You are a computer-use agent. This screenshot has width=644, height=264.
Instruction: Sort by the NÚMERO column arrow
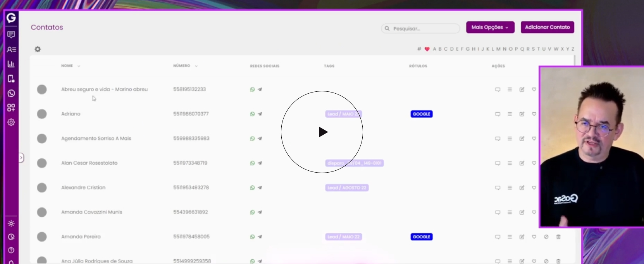pos(196,66)
